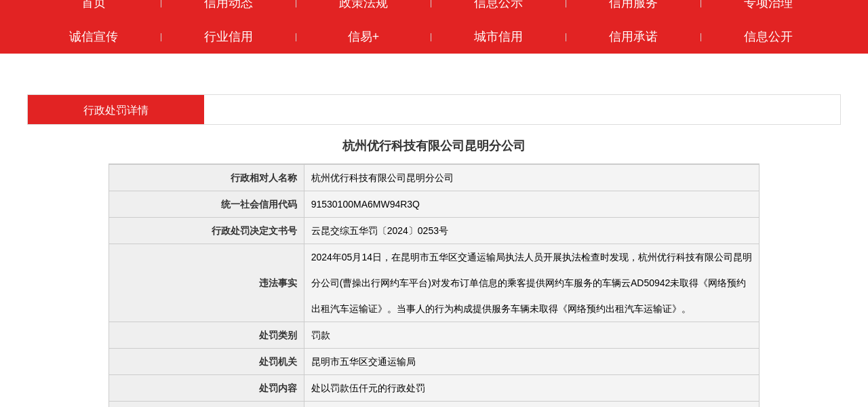The height and width of the screenshot is (407, 868).
Task: Click the company title 杭州优行科技有限公司昆明分公司 heading
Action: pos(434,146)
